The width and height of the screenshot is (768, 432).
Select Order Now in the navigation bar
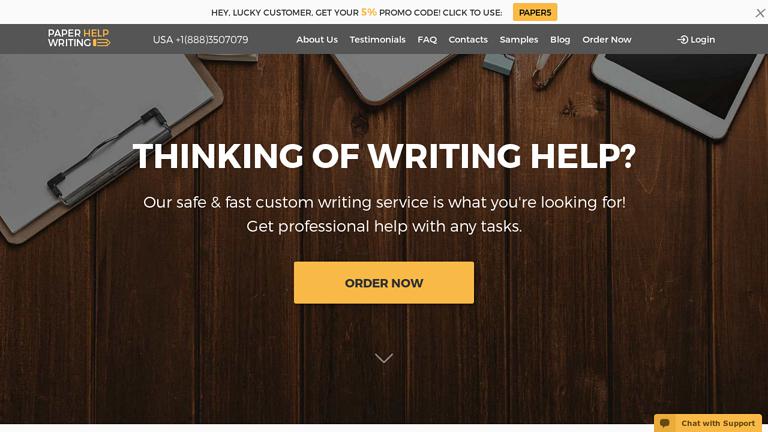(607, 40)
